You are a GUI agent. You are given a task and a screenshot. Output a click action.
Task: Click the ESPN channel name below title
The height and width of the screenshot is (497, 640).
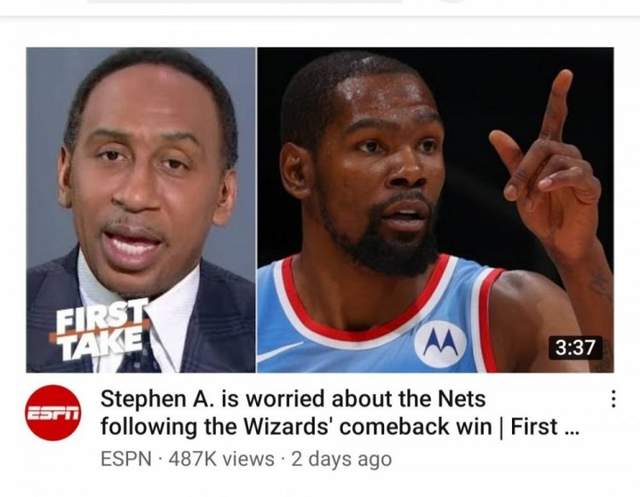126,459
